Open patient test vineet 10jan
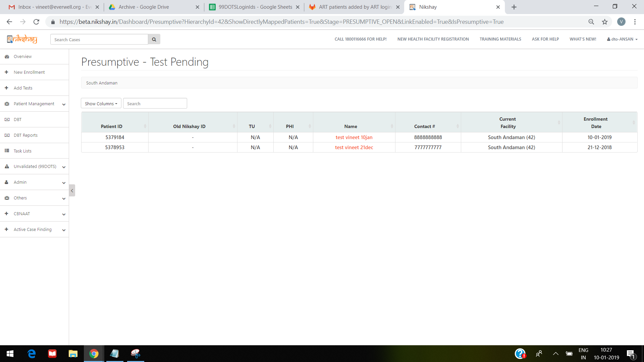 pos(354,137)
